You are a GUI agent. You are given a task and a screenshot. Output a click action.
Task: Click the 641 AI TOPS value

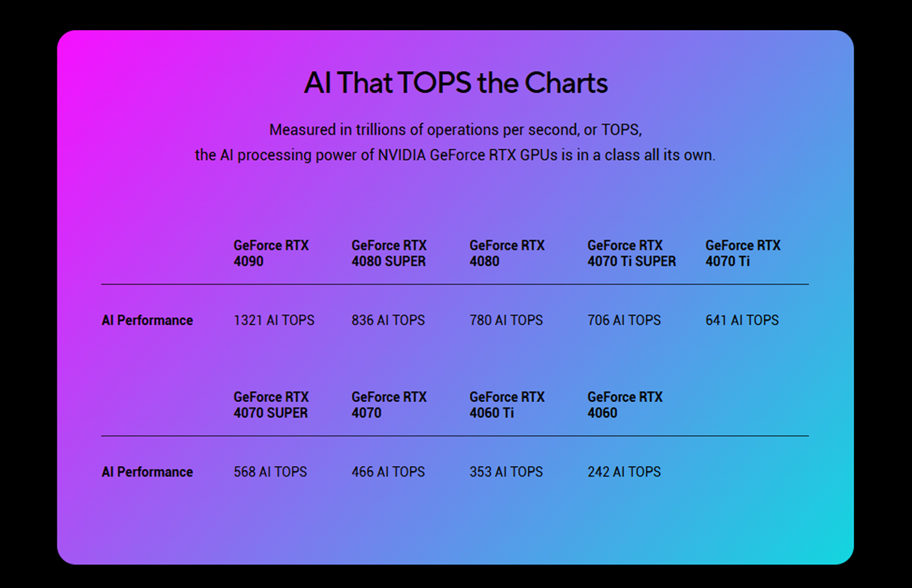coord(742,320)
